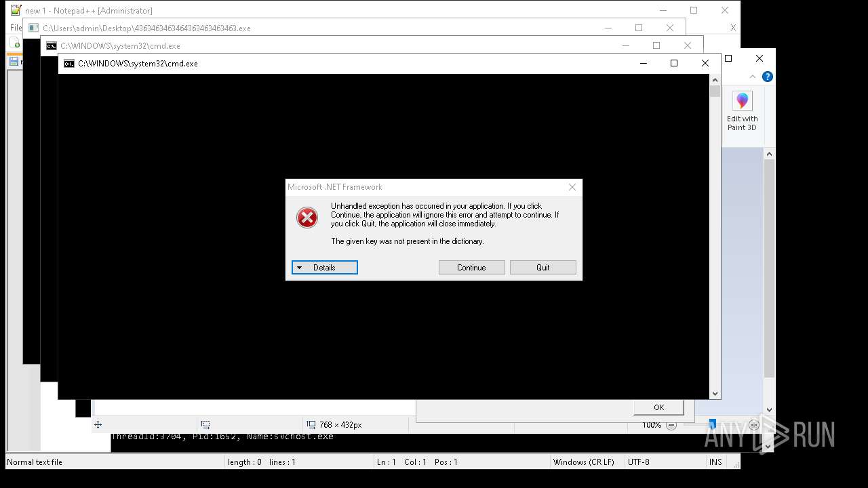Screen dimensions: 868x488
Task: Close the Microsoft .NET Framework dialog
Action: coord(572,187)
